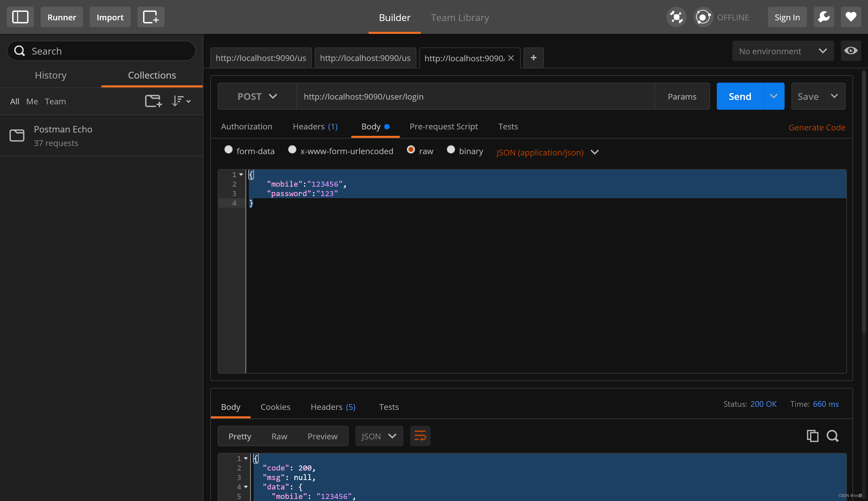Open the Pre-request Script tab
This screenshot has height=501, width=868.
pos(443,126)
